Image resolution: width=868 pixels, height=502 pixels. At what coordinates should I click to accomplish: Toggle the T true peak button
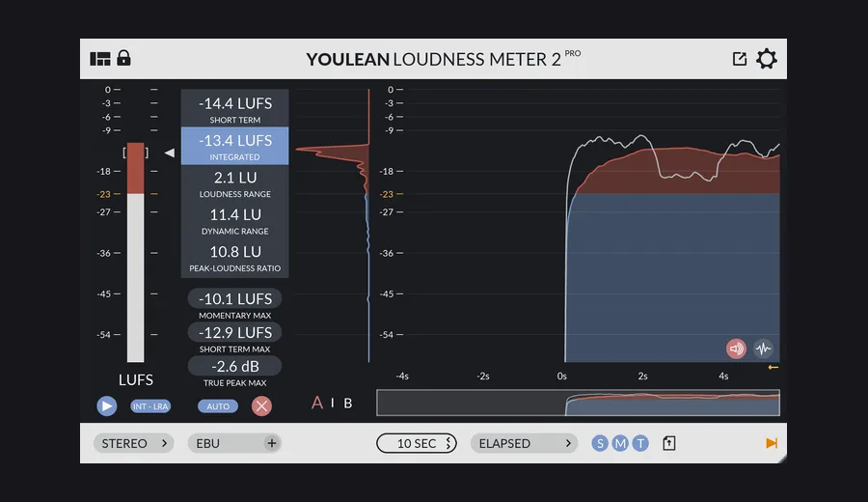pyautogui.click(x=640, y=443)
